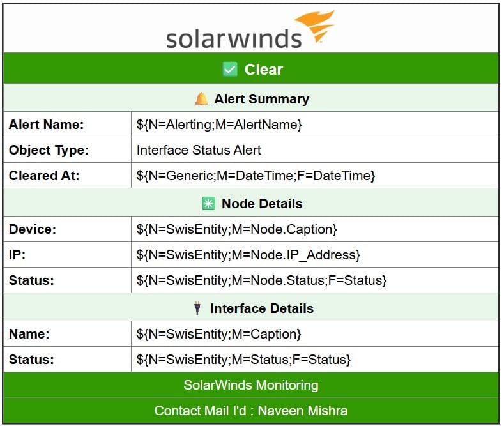
Task: Click the Contact Mail I'd : Naveen Mishra footer
Action: click(x=250, y=411)
